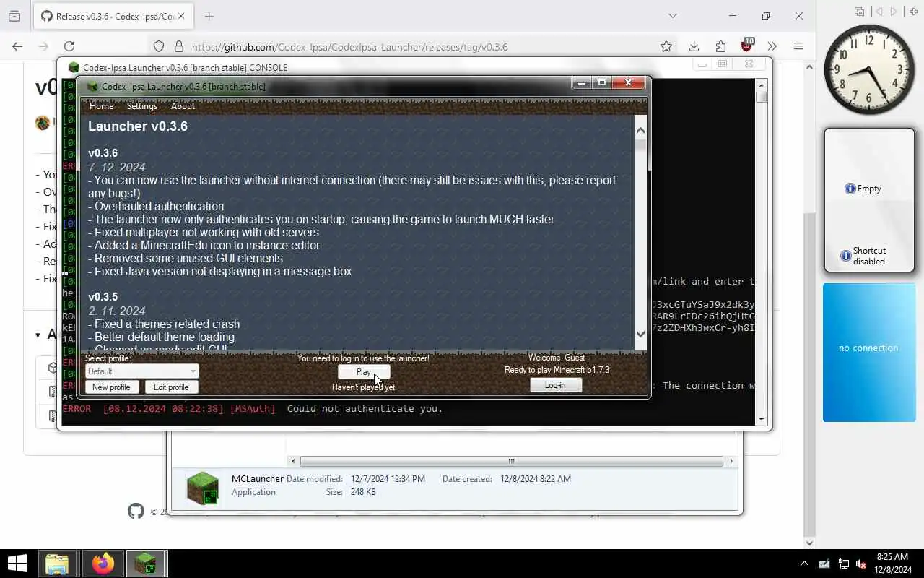Click the New profile button

(111, 387)
